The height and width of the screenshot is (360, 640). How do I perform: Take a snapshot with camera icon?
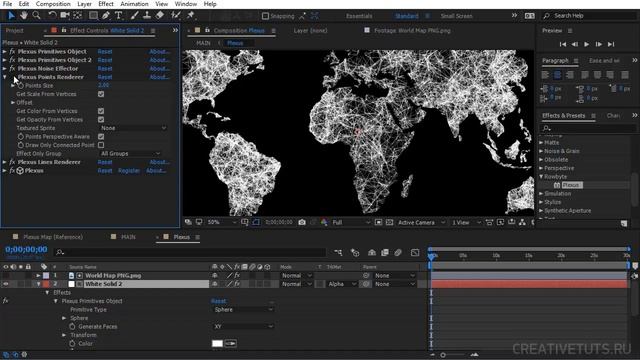click(x=302, y=222)
